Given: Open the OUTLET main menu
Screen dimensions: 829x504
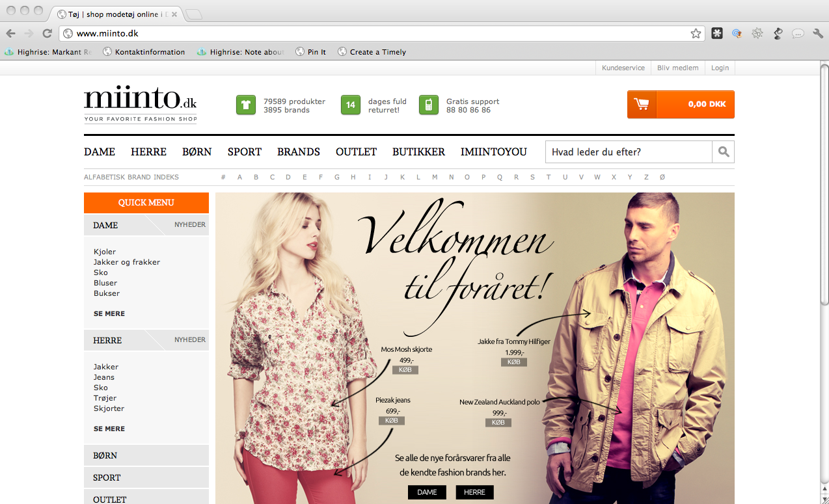Looking at the screenshot, I should pyautogui.click(x=356, y=152).
